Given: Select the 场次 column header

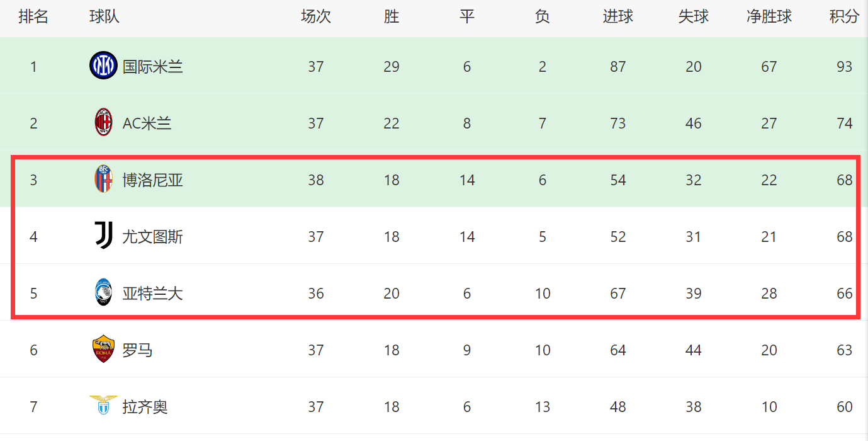Looking at the screenshot, I should [x=316, y=17].
